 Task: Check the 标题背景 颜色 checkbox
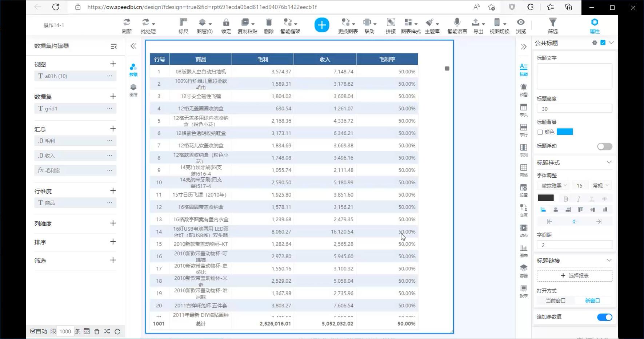coord(540,132)
